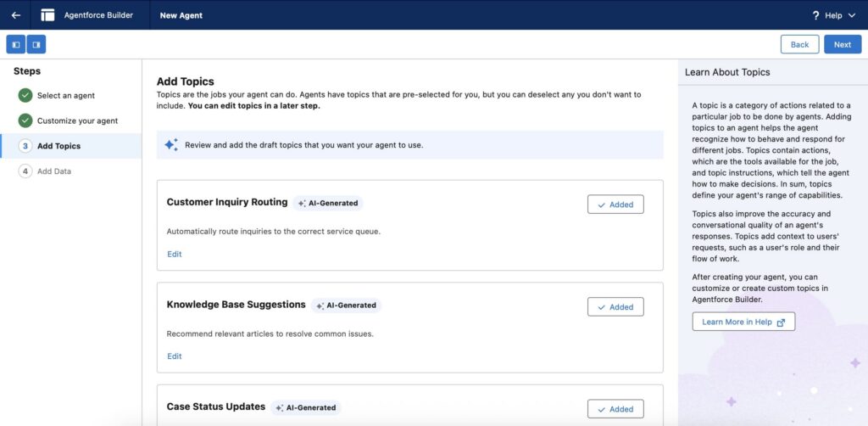Click the Learn About Topics panel heading
868x426 pixels.
pos(727,72)
